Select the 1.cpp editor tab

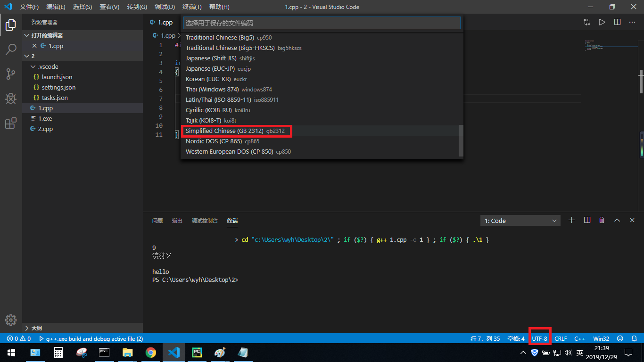tap(161, 22)
